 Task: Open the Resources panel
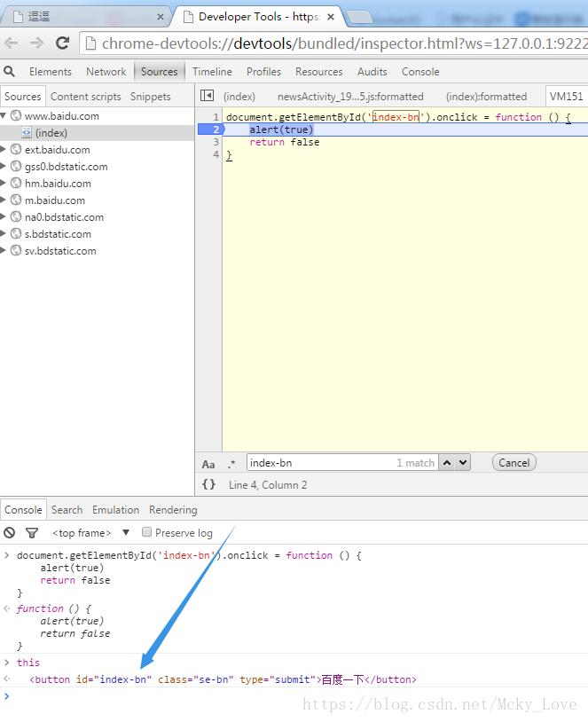pos(318,72)
